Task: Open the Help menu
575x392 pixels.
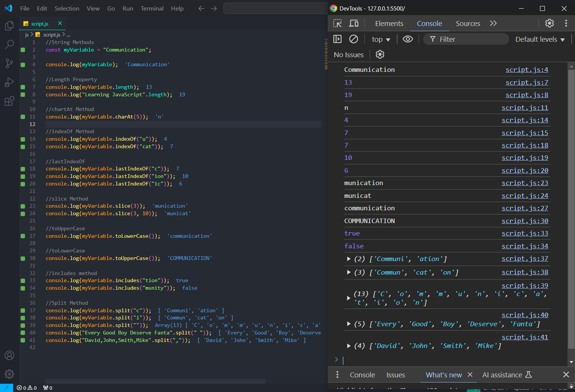Action: tap(177, 9)
